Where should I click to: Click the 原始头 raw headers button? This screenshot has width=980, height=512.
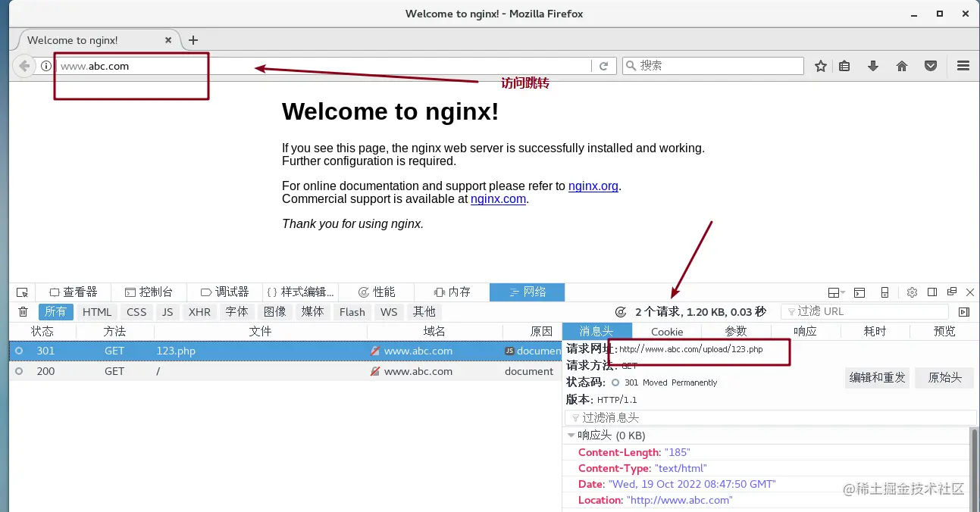[944, 377]
